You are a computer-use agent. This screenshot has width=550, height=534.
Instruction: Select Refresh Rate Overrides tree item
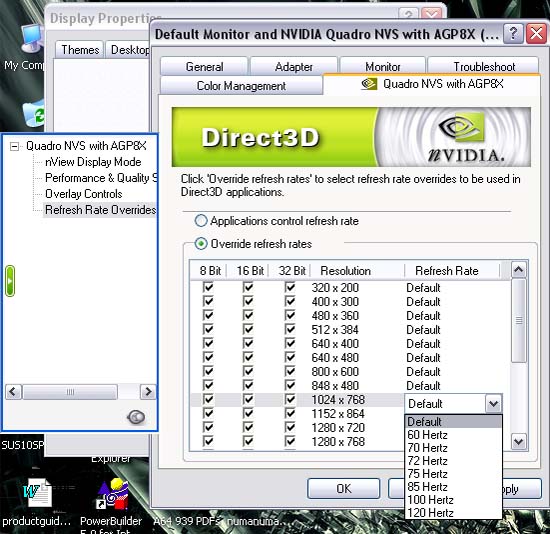click(x=100, y=210)
